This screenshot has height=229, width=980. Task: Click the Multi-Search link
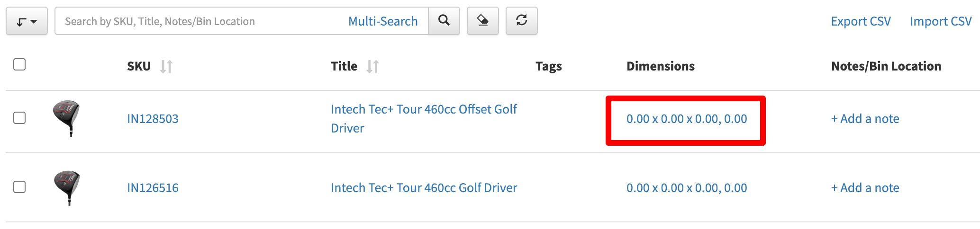click(x=383, y=21)
